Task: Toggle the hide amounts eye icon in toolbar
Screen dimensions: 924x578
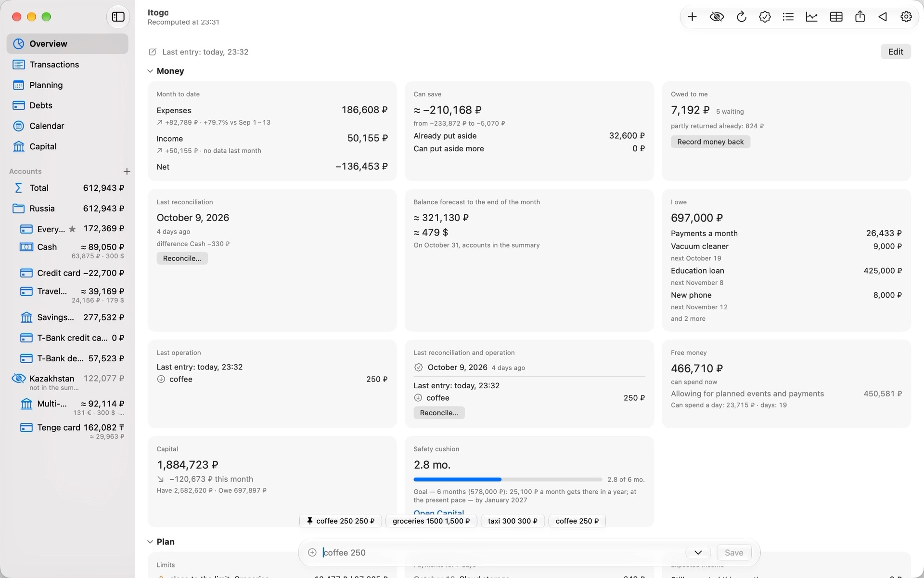Action: [x=717, y=17]
